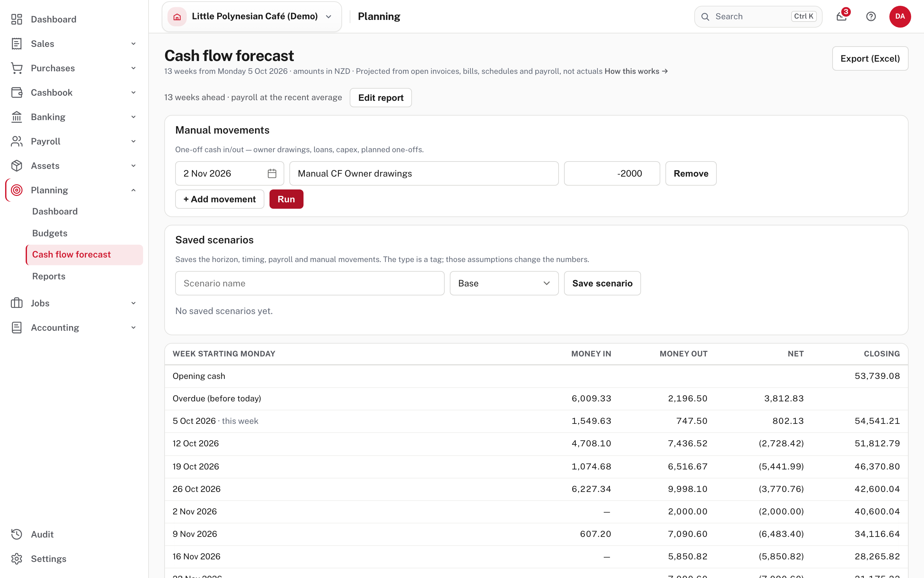Click the Save scenario button

point(602,283)
